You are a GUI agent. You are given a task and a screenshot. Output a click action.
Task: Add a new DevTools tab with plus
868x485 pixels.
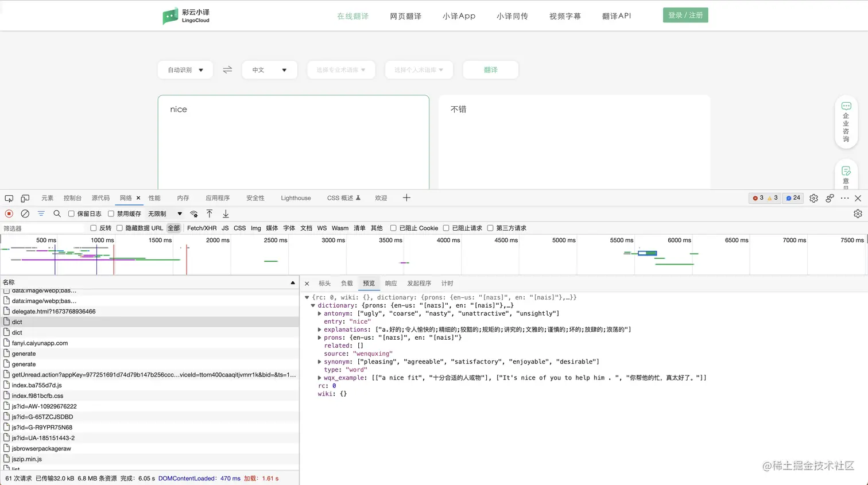coord(406,198)
